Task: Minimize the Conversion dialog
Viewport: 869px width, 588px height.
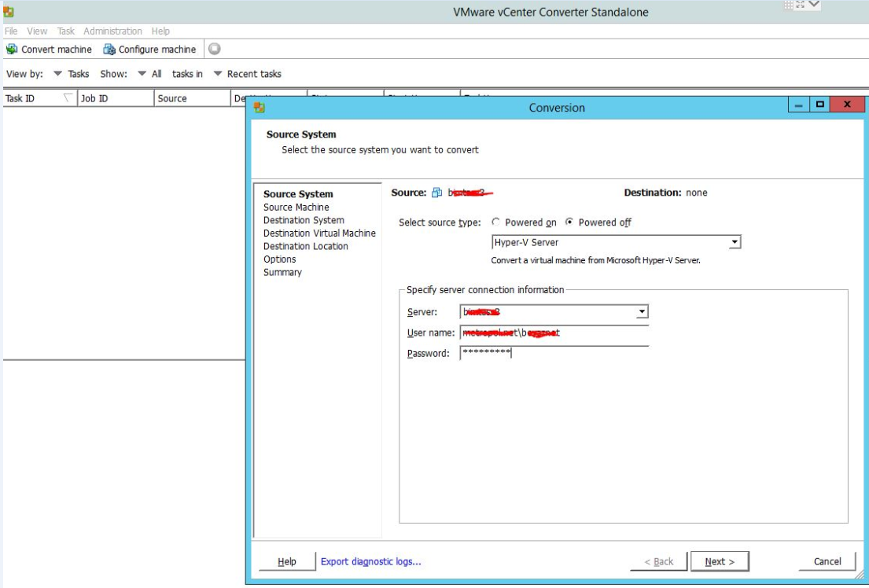Action: (x=799, y=105)
